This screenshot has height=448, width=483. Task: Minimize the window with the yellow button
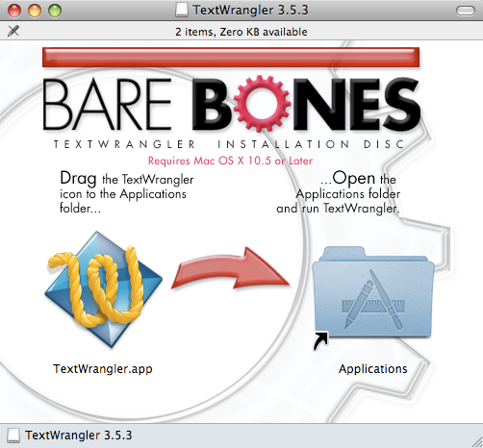pos(35,11)
